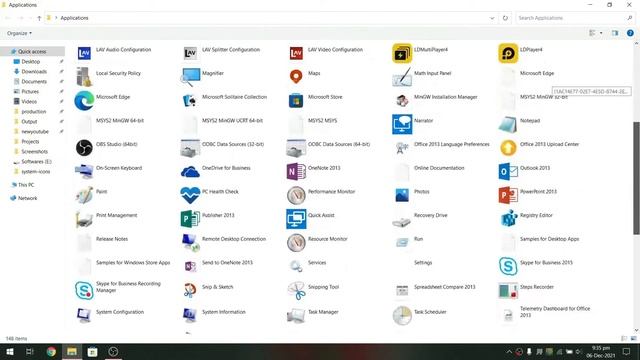Select the Math Input Panel icon
This screenshot has height=360, width=640.
(x=402, y=77)
